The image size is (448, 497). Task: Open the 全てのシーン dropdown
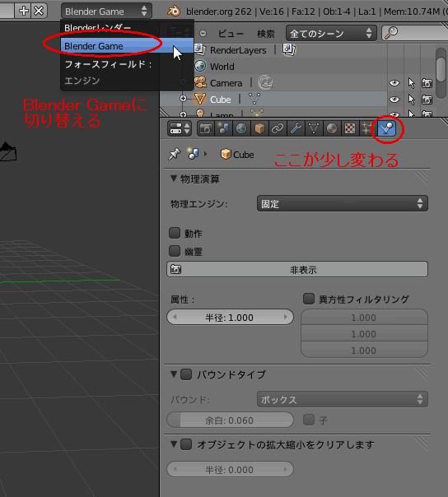click(331, 33)
